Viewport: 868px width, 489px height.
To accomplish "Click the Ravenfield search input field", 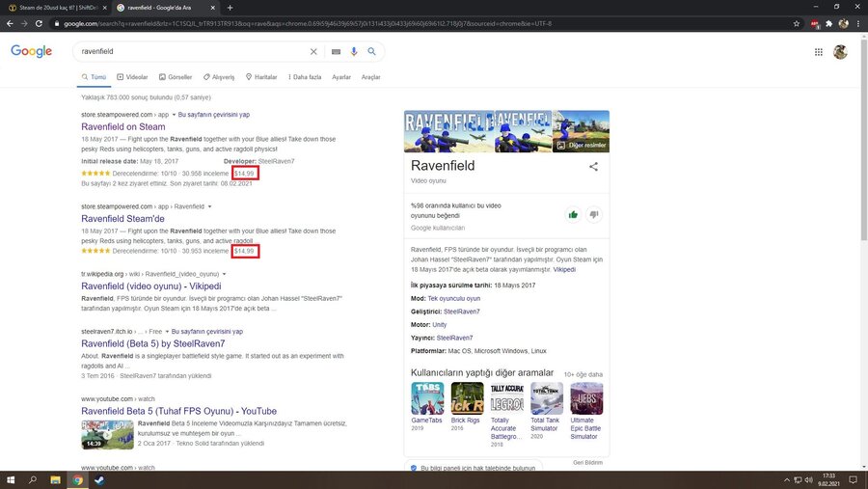I will pyautogui.click(x=193, y=51).
